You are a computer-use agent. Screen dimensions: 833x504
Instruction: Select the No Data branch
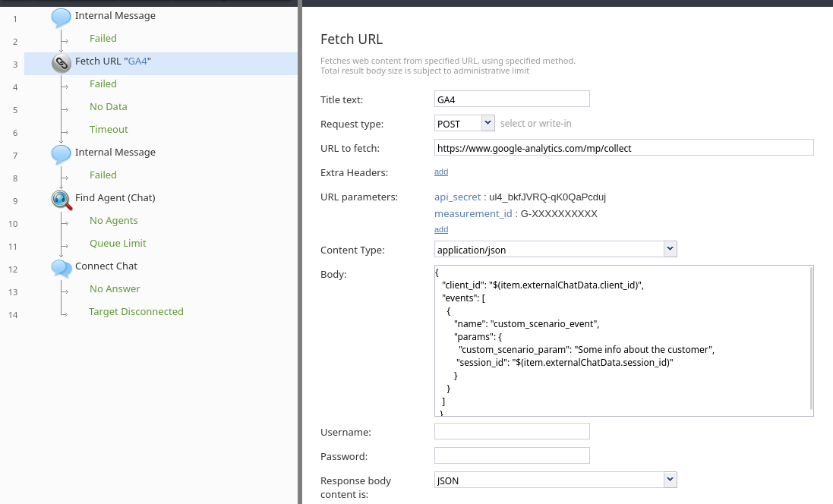pos(109,107)
